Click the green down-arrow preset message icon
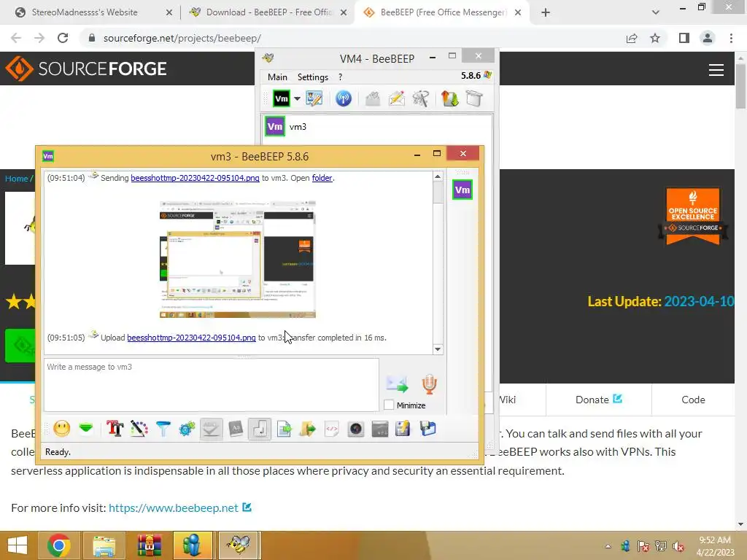This screenshot has height=560, width=747. 86,429
